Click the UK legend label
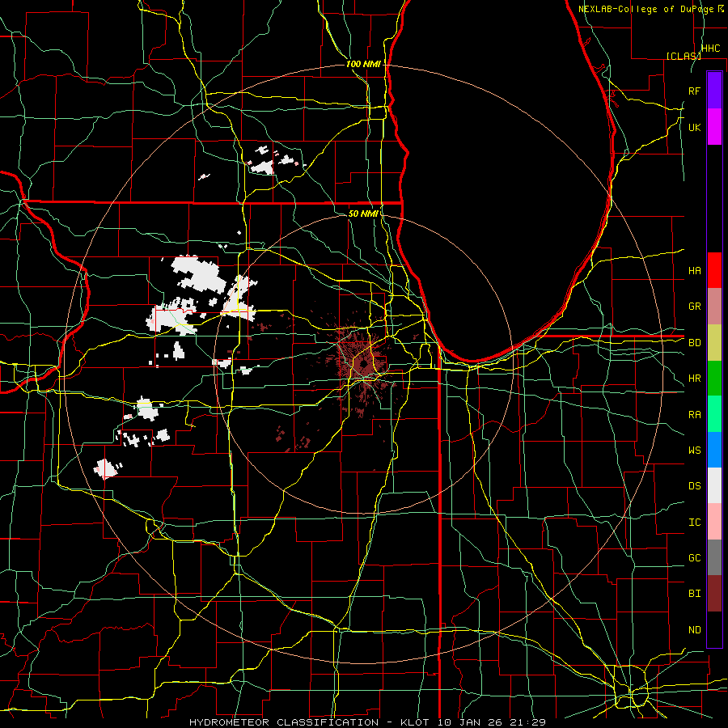 point(695,128)
